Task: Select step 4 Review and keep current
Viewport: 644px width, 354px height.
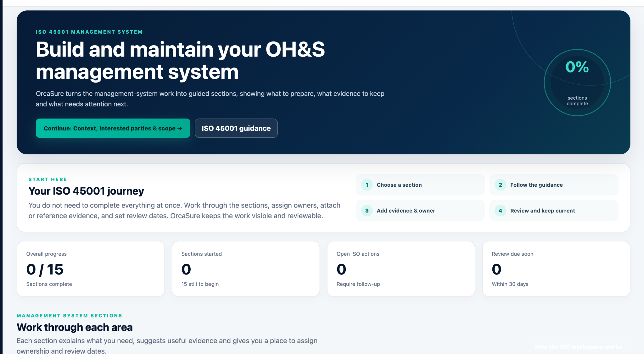Action: [x=554, y=211]
